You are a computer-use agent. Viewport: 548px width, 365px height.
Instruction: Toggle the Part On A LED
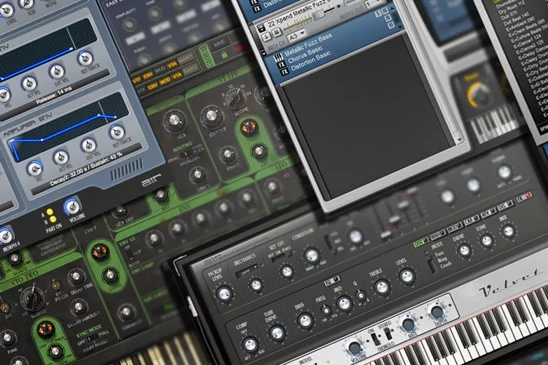pyautogui.click(x=50, y=212)
